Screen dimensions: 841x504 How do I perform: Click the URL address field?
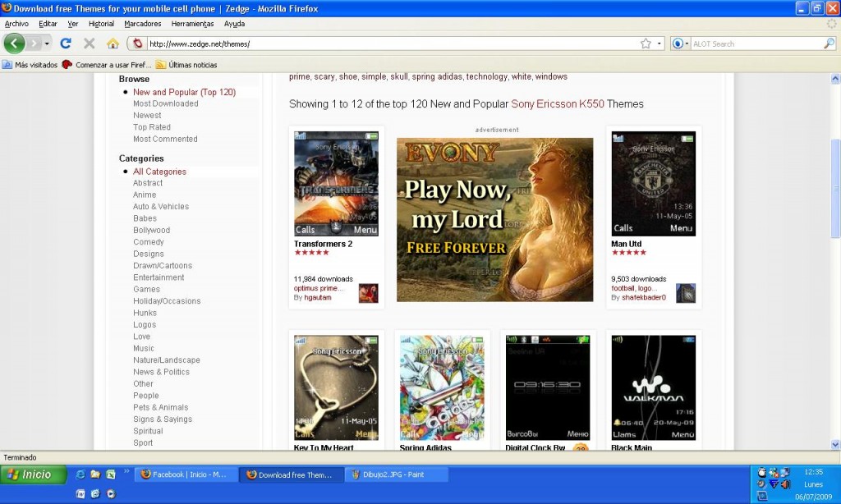(x=392, y=44)
